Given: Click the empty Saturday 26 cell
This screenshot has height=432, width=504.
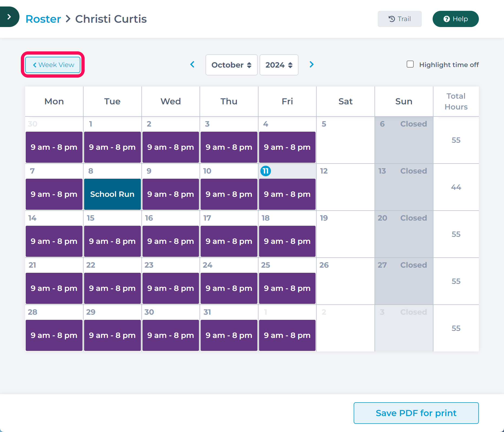Looking at the screenshot, I should (346, 281).
